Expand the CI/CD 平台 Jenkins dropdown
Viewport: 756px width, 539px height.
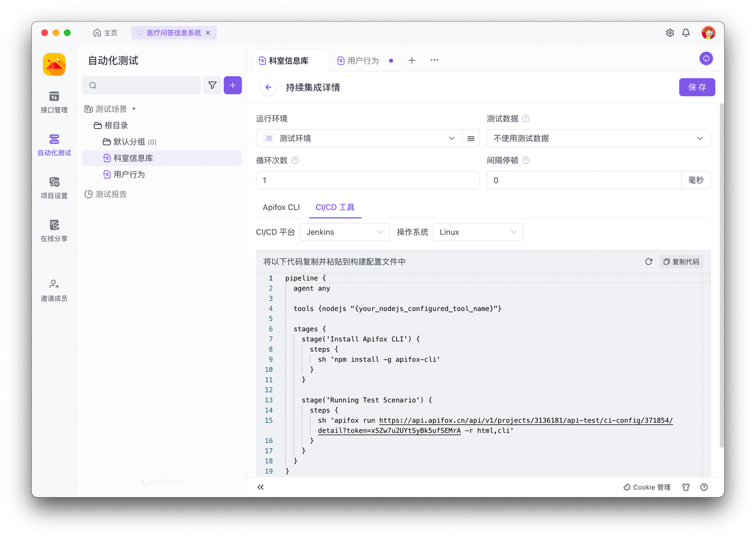pyautogui.click(x=345, y=232)
